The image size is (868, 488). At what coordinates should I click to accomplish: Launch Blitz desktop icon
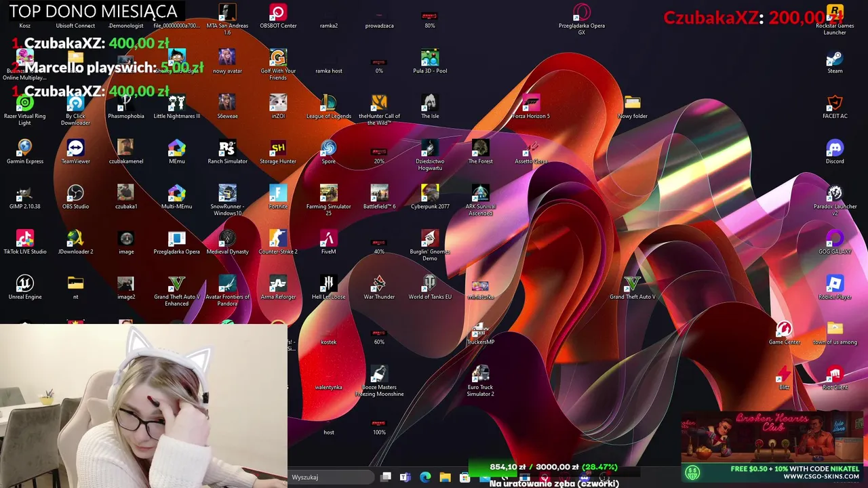[x=785, y=374]
